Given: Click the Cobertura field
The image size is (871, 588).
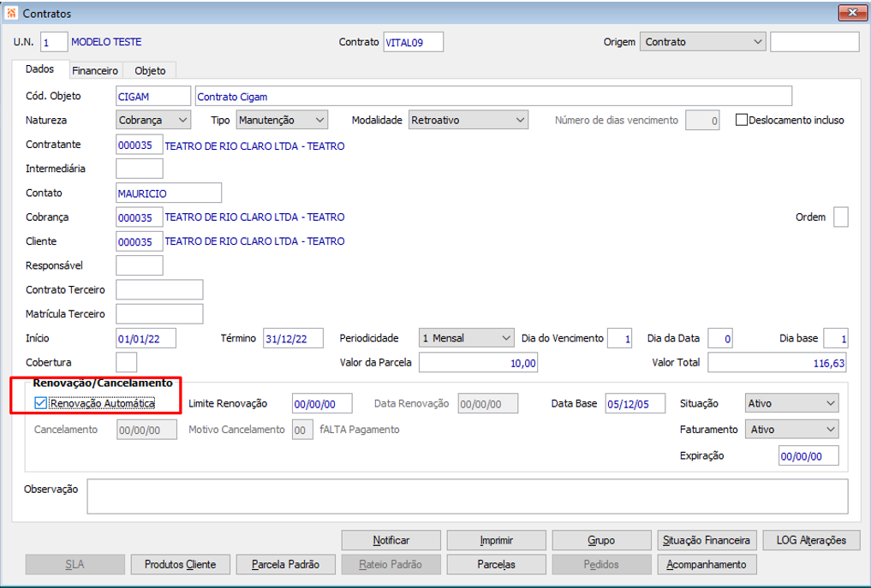Looking at the screenshot, I should (126, 363).
